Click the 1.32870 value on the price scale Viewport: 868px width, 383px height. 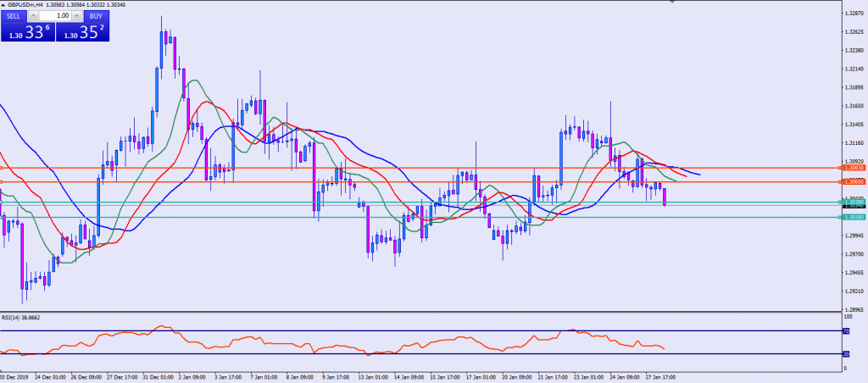tap(852, 14)
